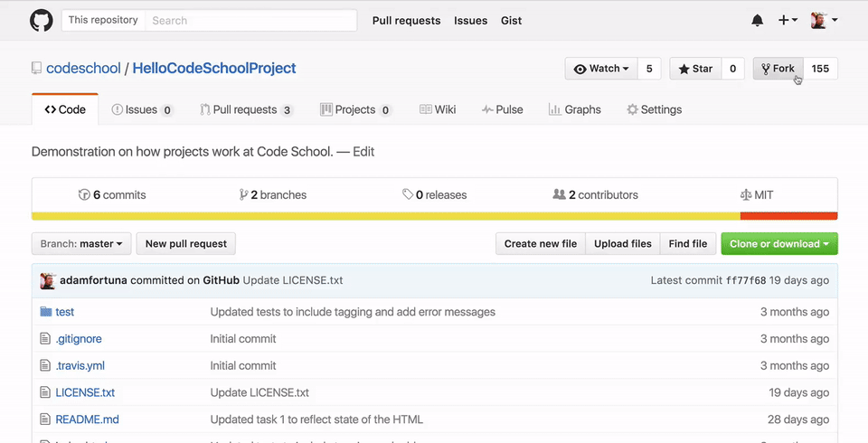
Task: Open the Pull requests repository tab
Action: click(246, 109)
